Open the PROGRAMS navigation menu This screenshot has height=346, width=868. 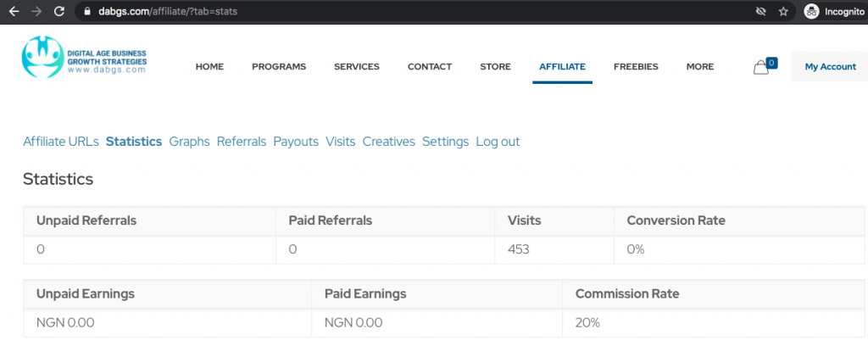pos(279,66)
